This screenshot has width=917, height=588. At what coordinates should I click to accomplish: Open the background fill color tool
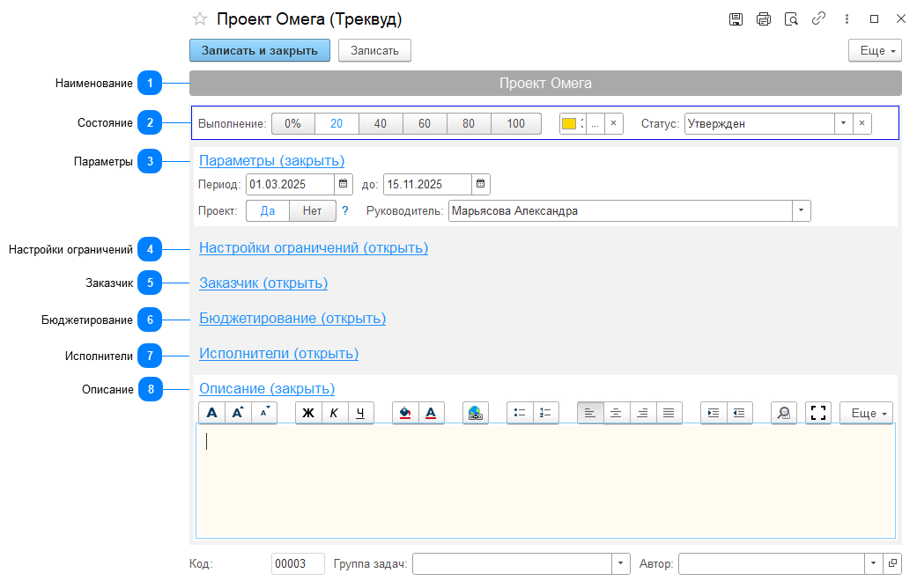point(404,413)
